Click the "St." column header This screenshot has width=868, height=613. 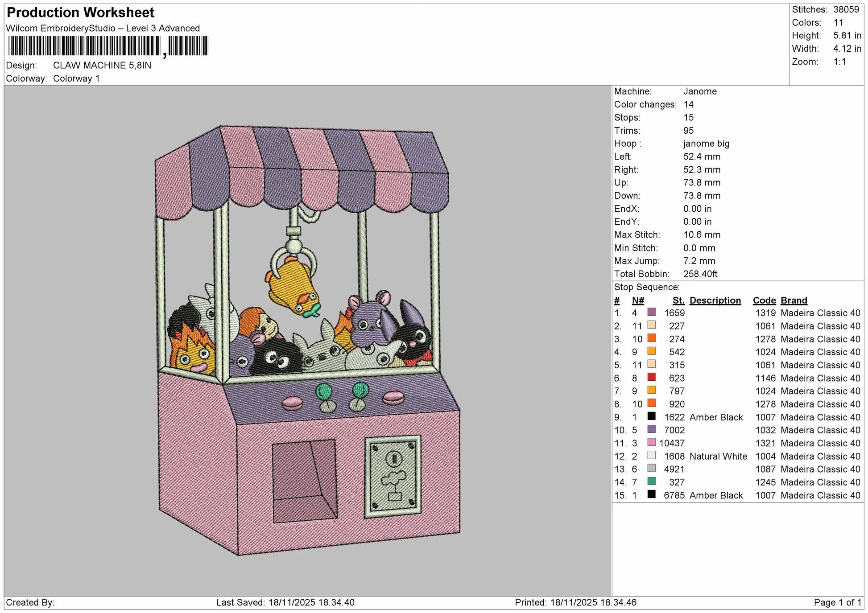[x=678, y=300]
